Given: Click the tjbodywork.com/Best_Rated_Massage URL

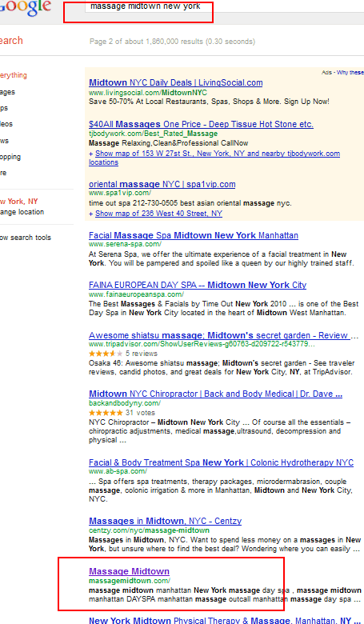Looking at the screenshot, I should [x=153, y=134].
